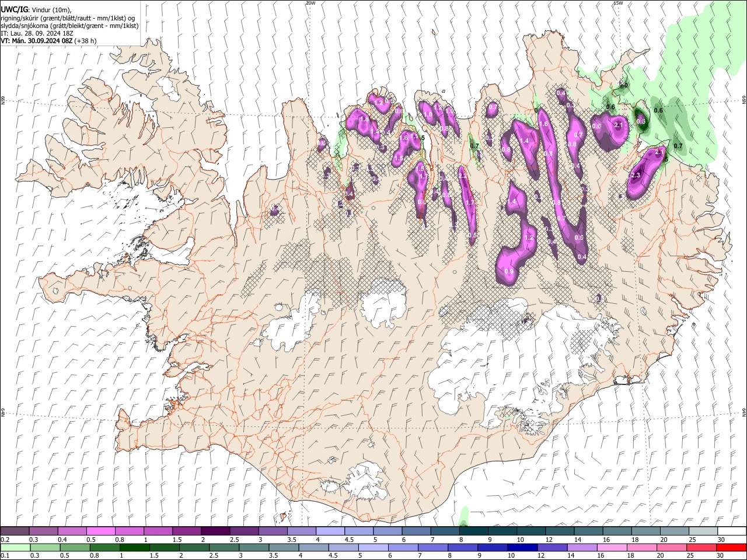Click the snow legend swatch between 6 and 7
Viewport: 747px width, 560px height.
coord(416,531)
